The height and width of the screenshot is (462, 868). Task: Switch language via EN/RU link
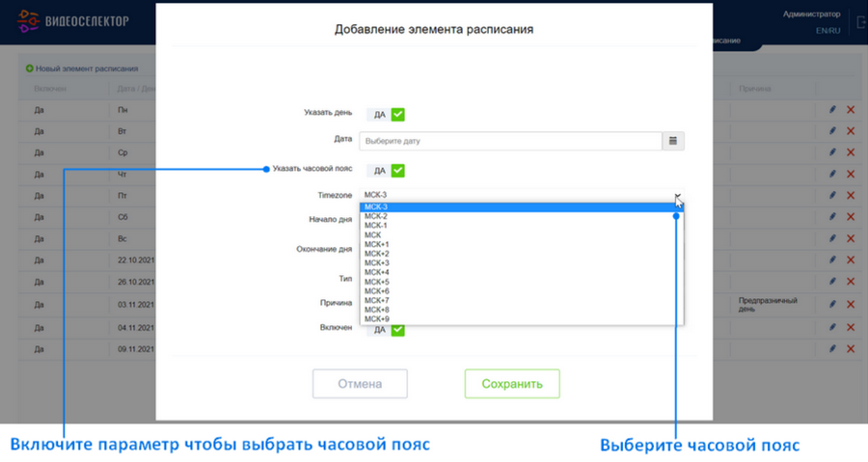[x=827, y=31]
